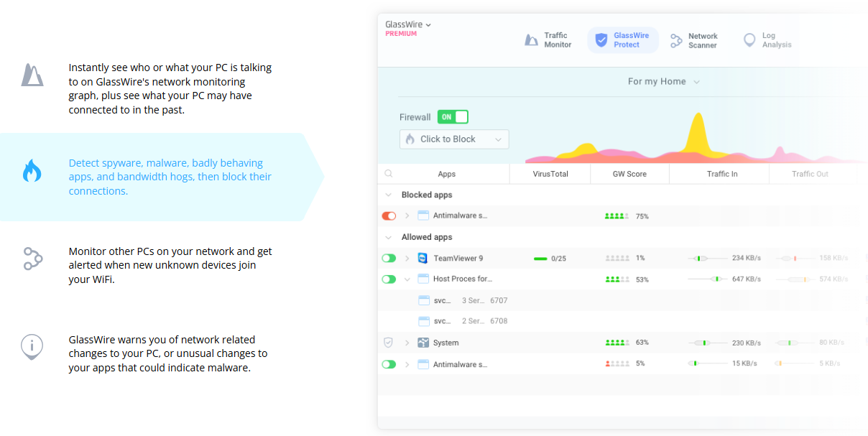This screenshot has height=436, width=868.
Task: Toggle the Host Proces for... allow switch
Action: coord(389,279)
